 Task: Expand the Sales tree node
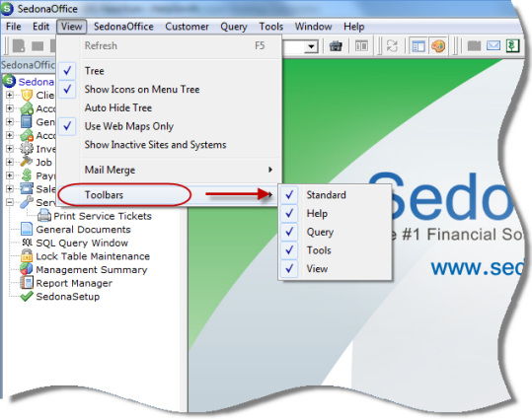[x=10, y=189]
